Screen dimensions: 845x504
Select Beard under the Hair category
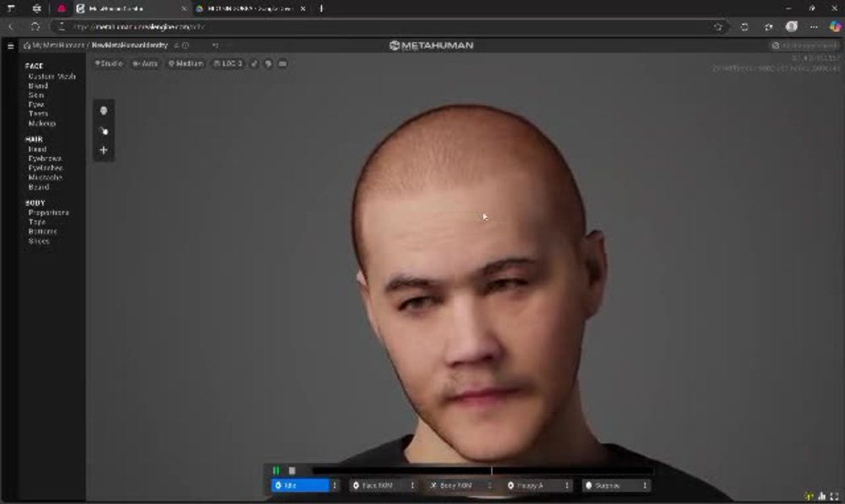pyautogui.click(x=39, y=187)
